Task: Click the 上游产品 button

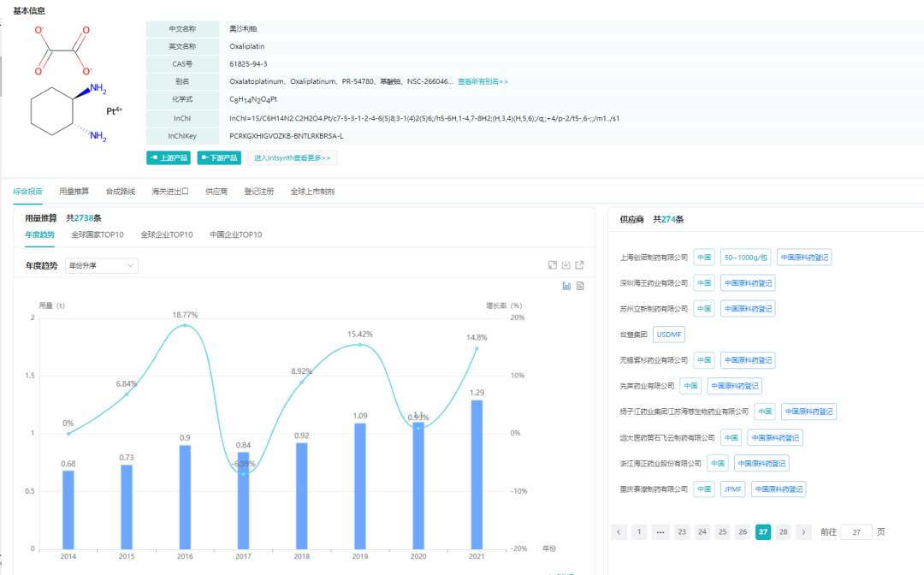Action: click(169, 157)
